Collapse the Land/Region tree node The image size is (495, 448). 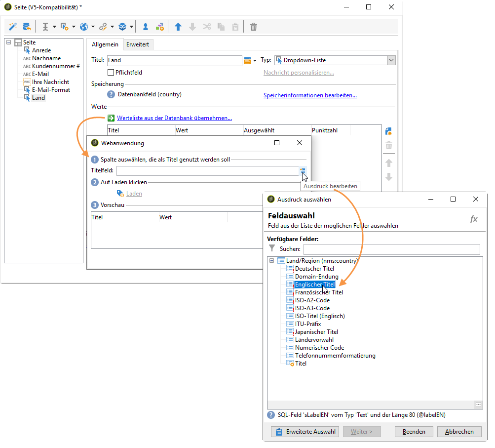pos(272,261)
